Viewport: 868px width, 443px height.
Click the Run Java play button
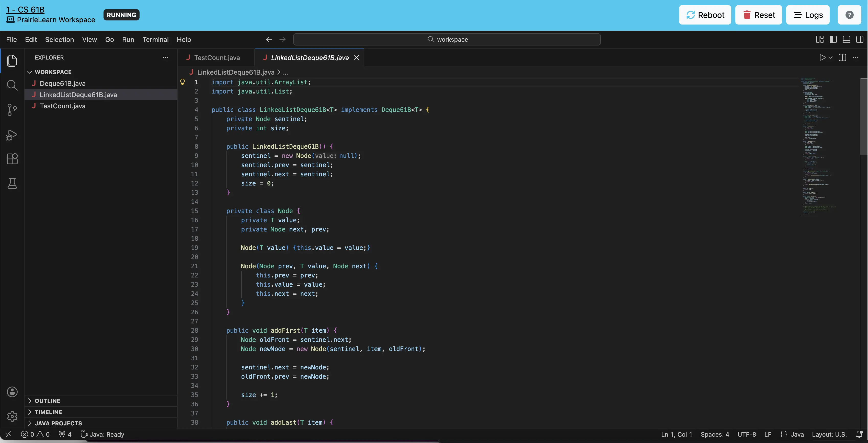(822, 57)
